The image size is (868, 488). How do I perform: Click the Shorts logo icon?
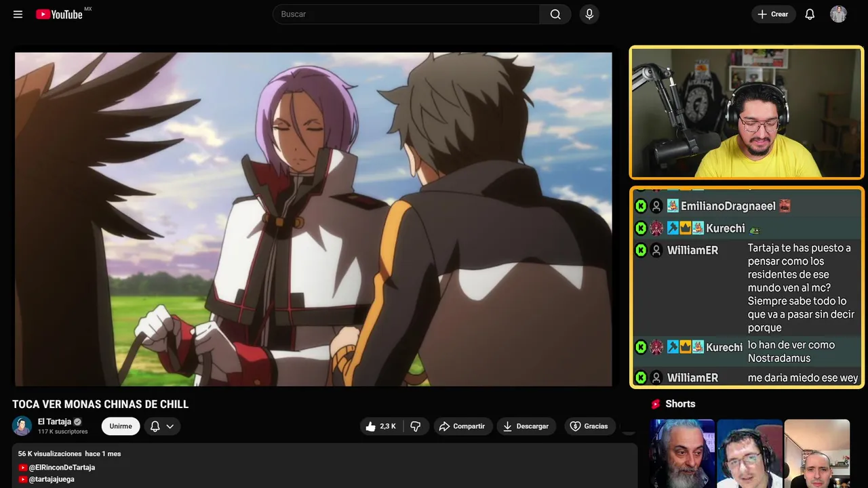pos(656,404)
